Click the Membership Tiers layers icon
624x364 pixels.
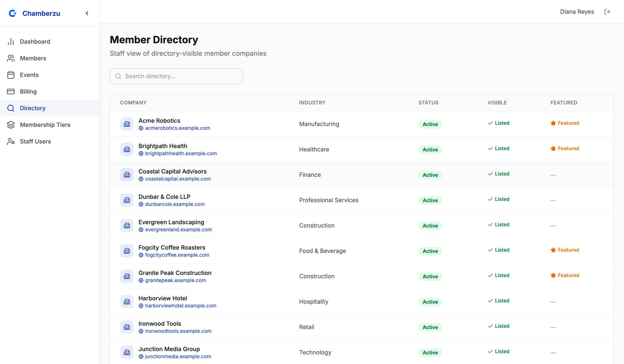click(x=11, y=125)
